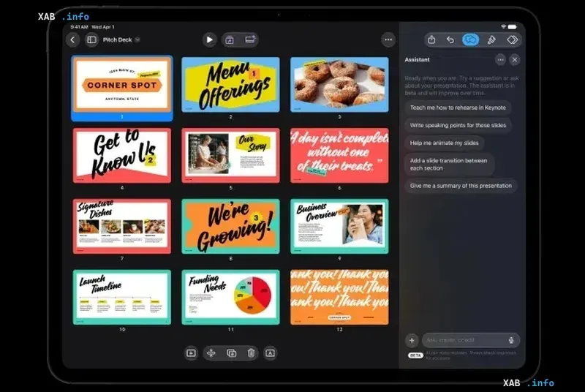The image size is (585, 392).
Task: Select the donuts photo slide 3
Action: [339, 85]
